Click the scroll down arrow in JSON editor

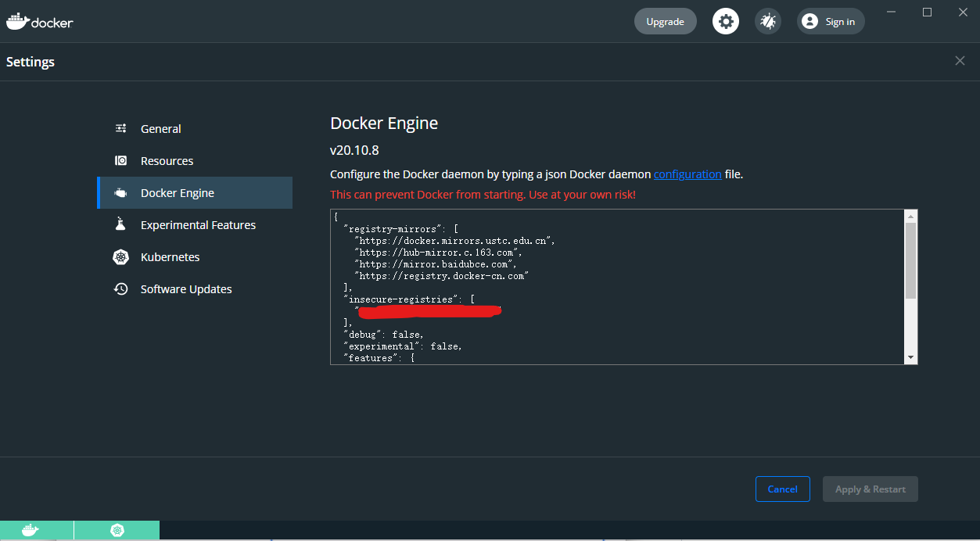coord(910,357)
